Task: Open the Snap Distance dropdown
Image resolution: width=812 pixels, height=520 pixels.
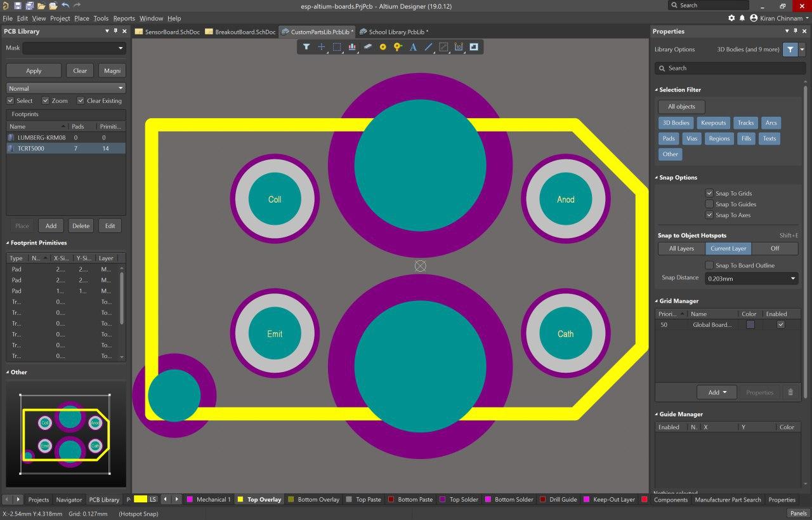Action: 792,278
